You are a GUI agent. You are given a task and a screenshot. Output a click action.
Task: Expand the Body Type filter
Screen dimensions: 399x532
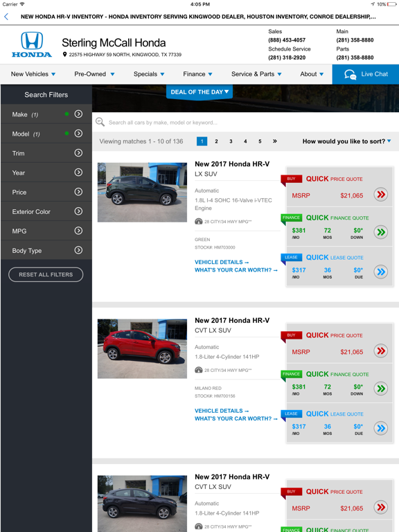(x=46, y=250)
